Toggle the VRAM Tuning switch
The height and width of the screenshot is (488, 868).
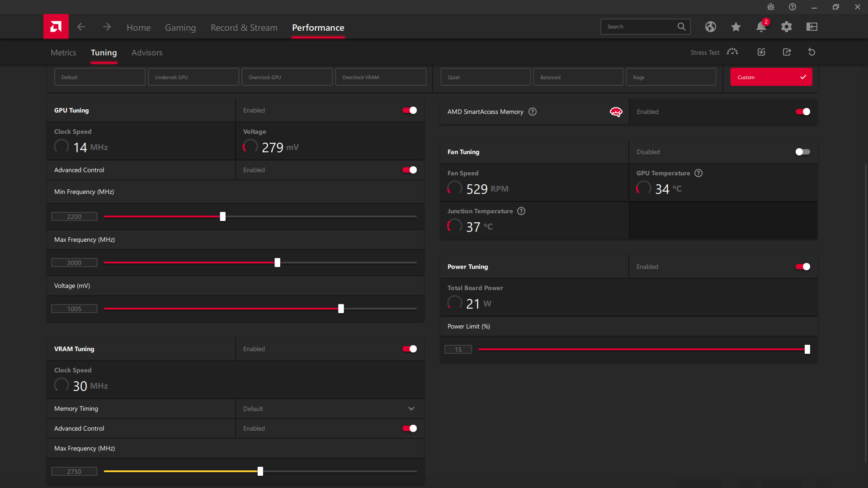(410, 349)
